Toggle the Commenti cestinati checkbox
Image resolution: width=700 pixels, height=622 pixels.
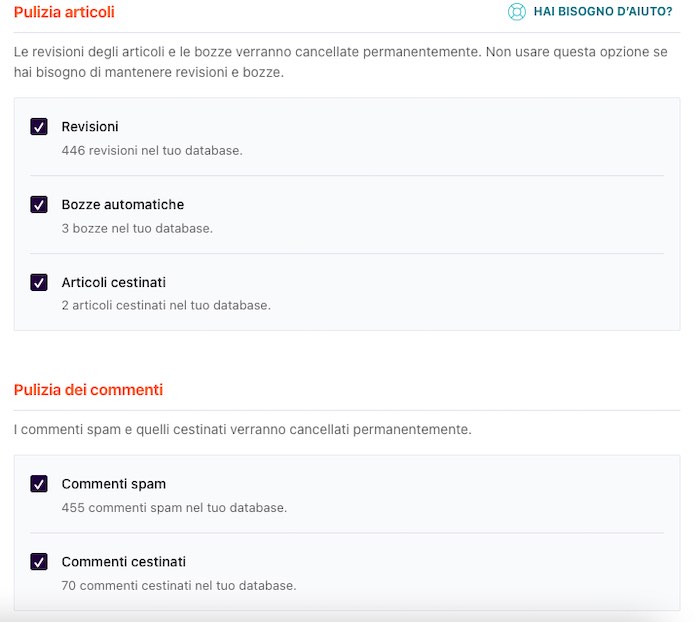tap(39, 562)
